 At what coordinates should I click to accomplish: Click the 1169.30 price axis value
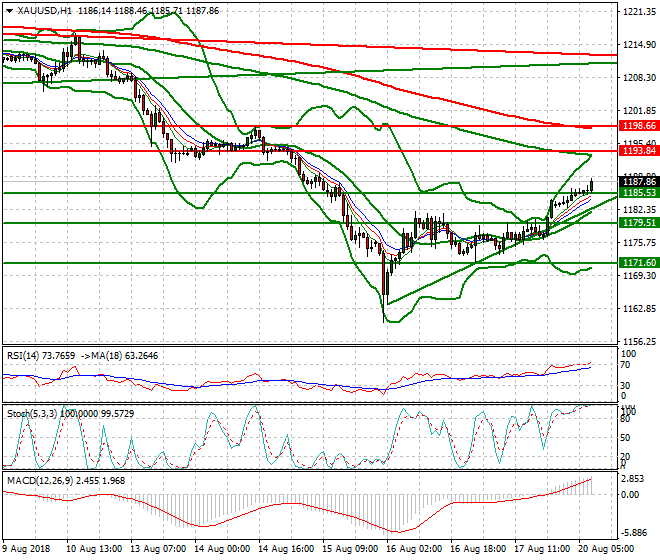coord(639,275)
